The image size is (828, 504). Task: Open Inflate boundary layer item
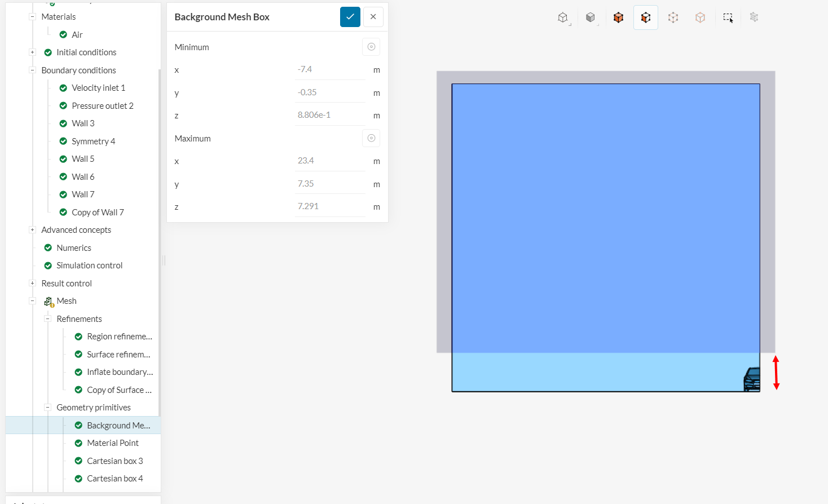coord(120,372)
